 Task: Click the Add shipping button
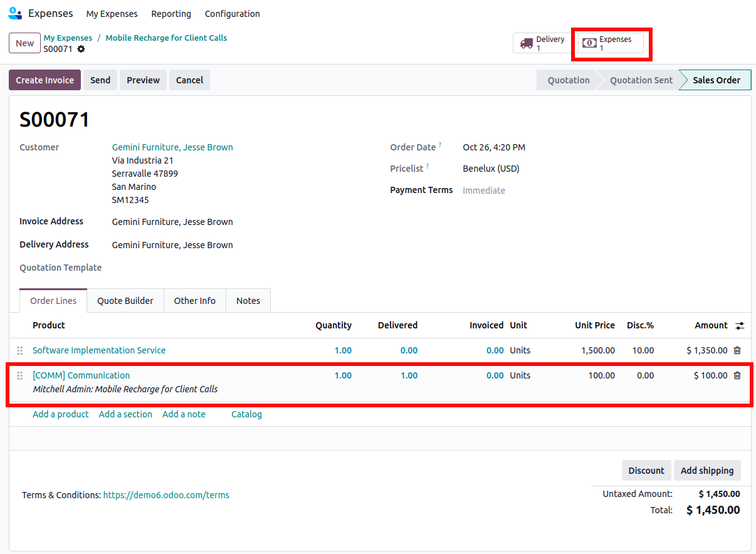707,471
